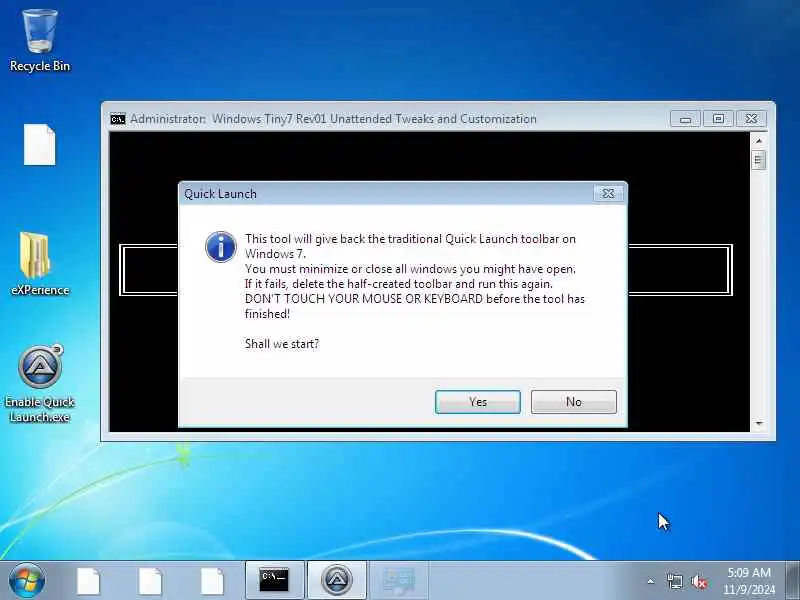Show hidden tray icons arrow
Viewport: 800px width, 600px height.
651,581
